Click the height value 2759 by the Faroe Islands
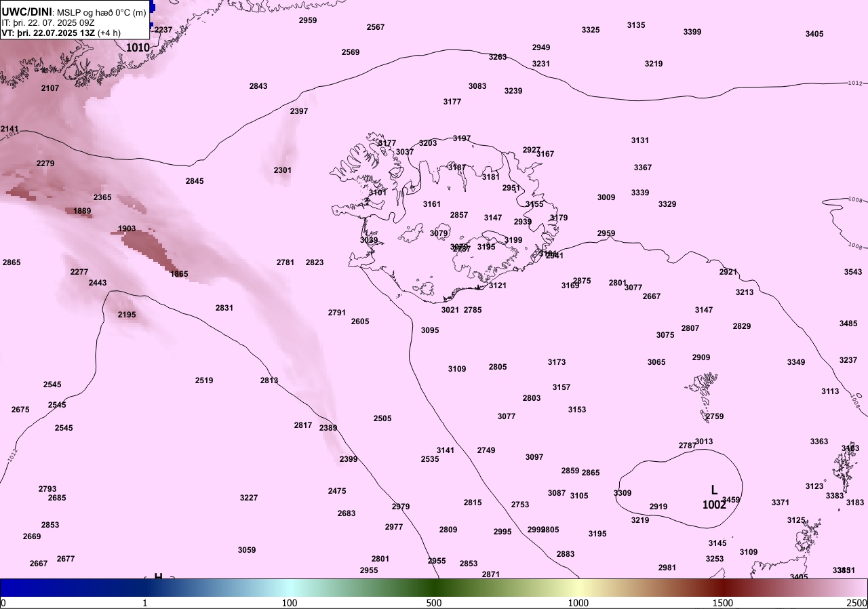The height and width of the screenshot is (609, 868). [715, 416]
